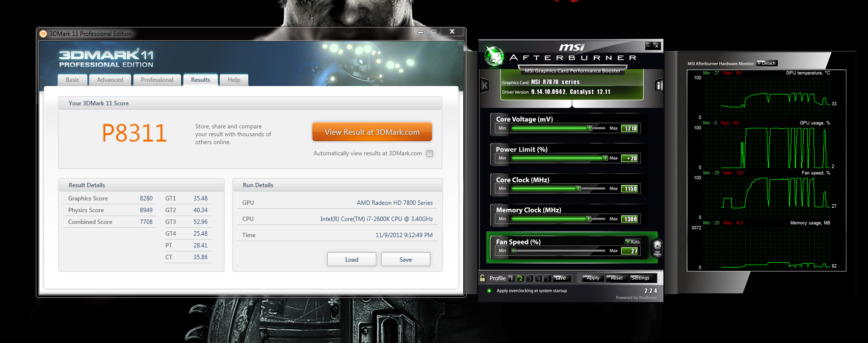This screenshot has width=868, height=343.
Task: Click the Graphics Score value 8280
Action: (146, 198)
